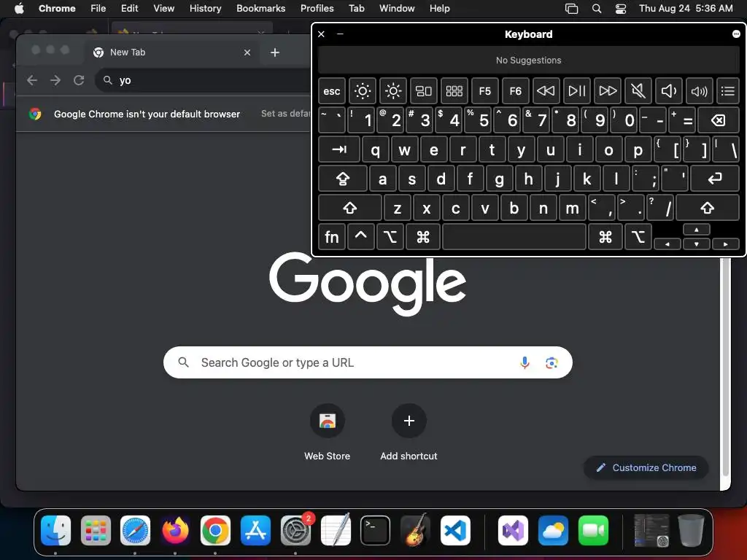The image size is (747, 560).
Task: Open Spotlight search in the menu bar
Action: pos(597,8)
